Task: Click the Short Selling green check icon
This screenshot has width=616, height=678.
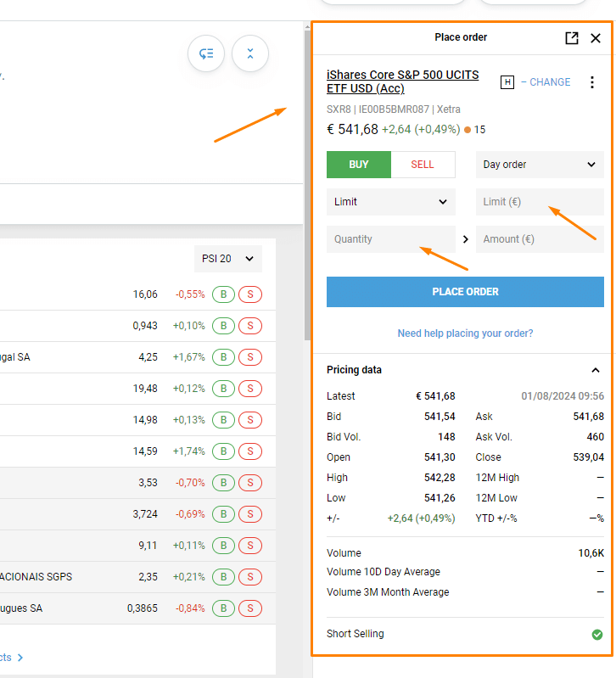Action: (x=597, y=635)
